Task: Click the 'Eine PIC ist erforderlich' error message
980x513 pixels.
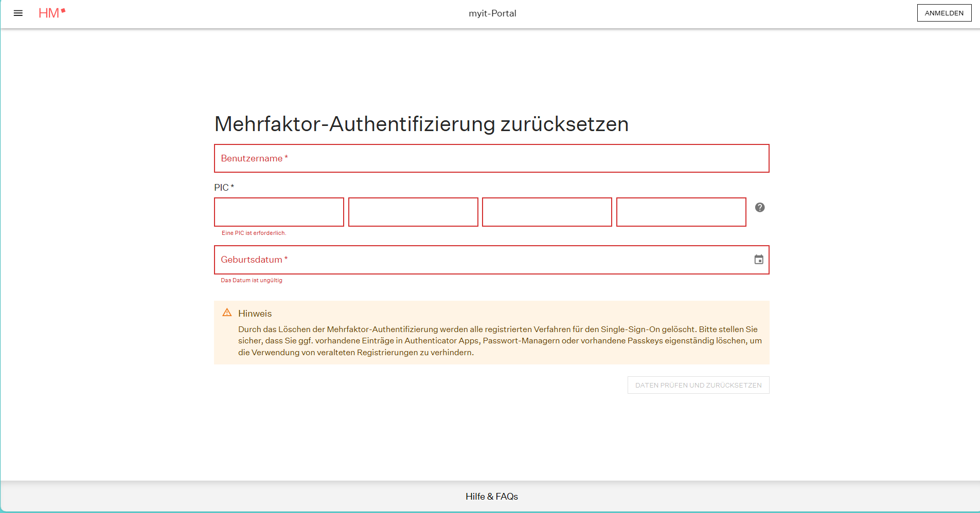Action: tap(254, 233)
